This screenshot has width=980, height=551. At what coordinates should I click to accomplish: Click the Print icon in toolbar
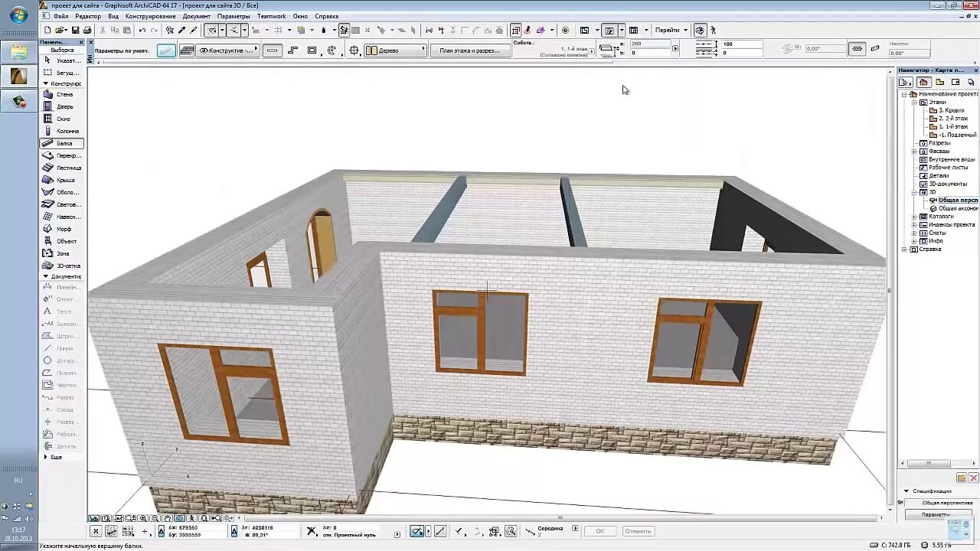click(87, 31)
